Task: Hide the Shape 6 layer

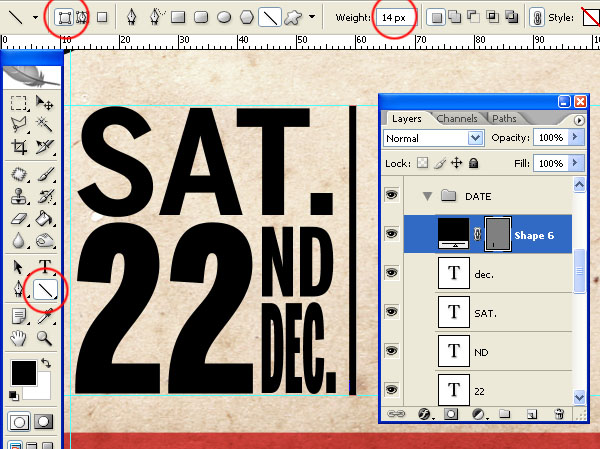Action: click(x=391, y=233)
